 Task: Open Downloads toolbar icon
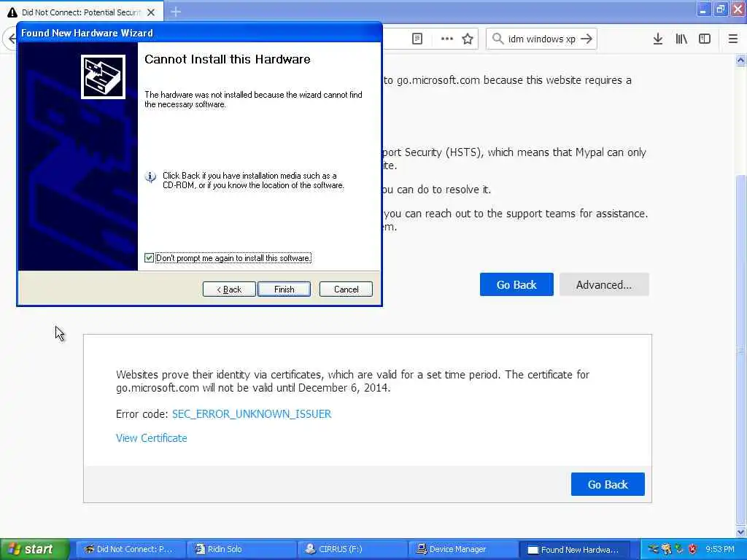[657, 39]
